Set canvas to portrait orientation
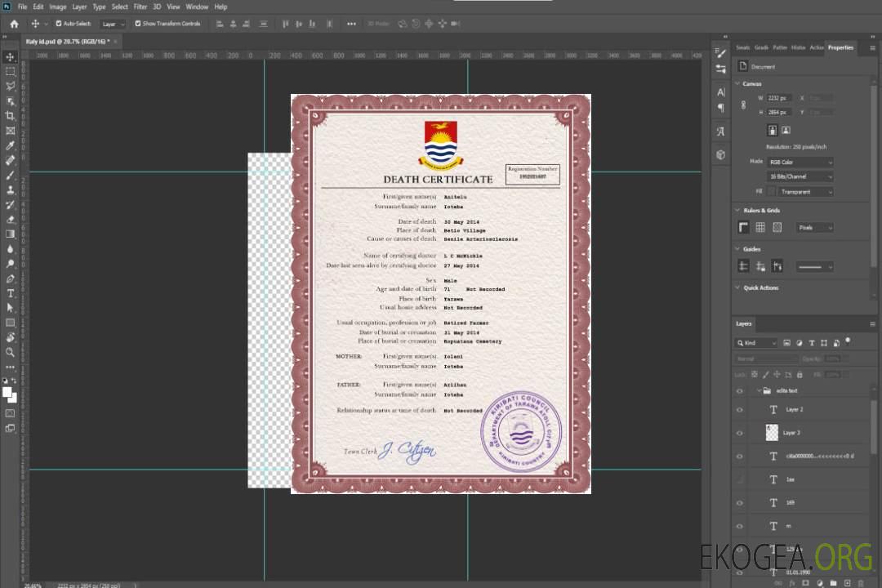Image resolution: width=882 pixels, height=588 pixels. pos(773,131)
